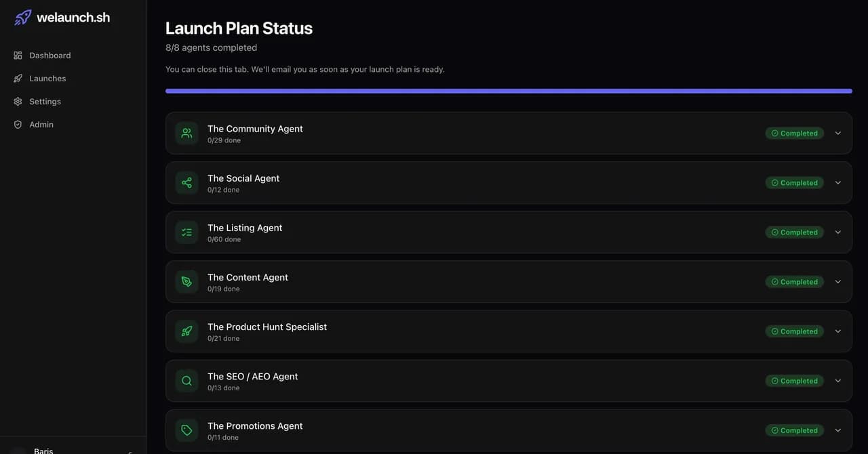Click the SEO / AEO Agent search icon
This screenshot has width=868, height=454.
pos(186,381)
